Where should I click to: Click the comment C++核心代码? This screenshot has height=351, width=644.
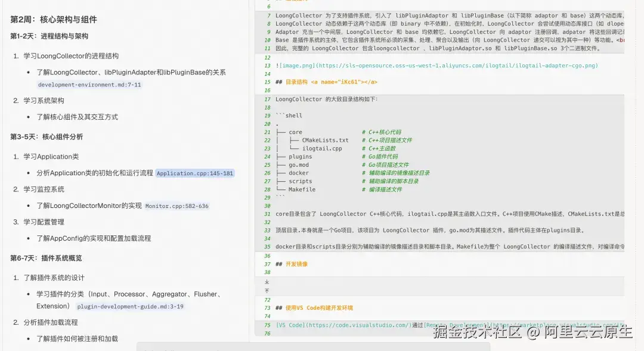(385, 132)
